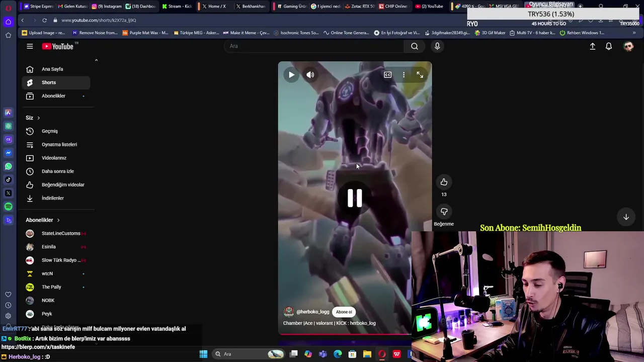
Task: Collapse sidebar with top scroll arrow
Action: pyautogui.click(x=96, y=60)
